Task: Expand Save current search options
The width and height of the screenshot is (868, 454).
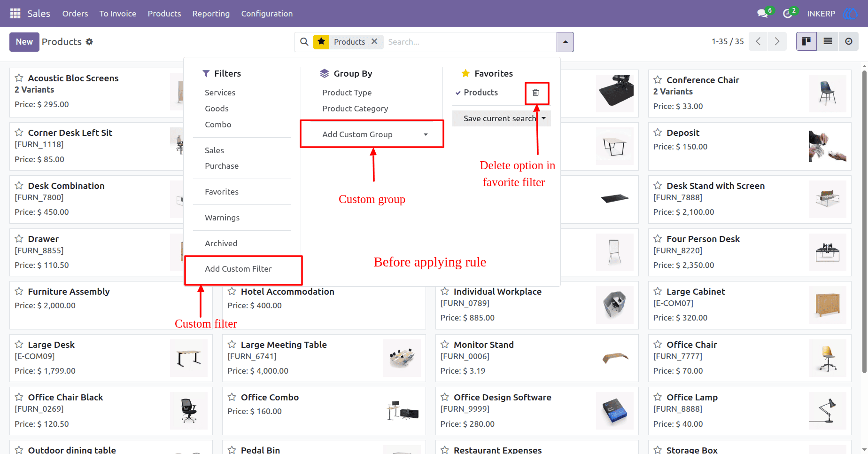Action: click(544, 118)
